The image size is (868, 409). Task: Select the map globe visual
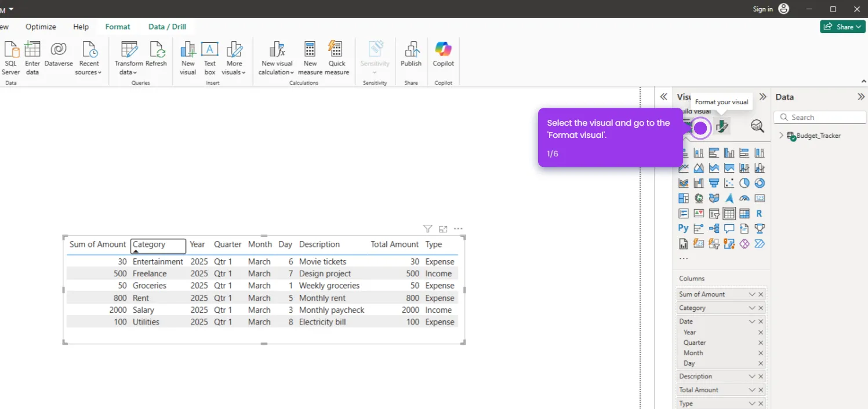[x=699, y=198]
